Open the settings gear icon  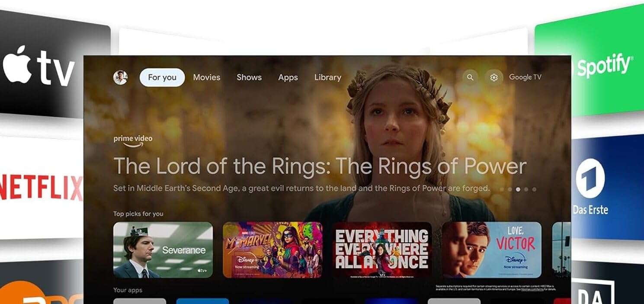[x=494, y=77]
